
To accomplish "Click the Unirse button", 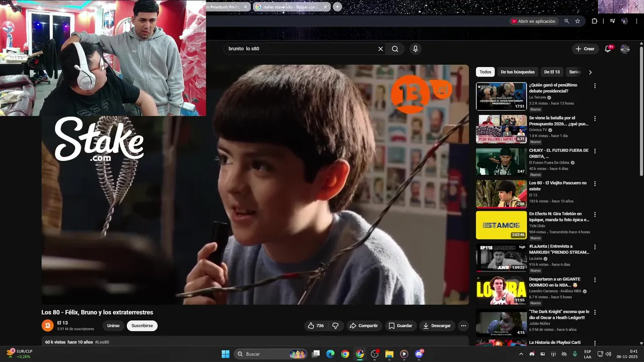I will tap(113, 326).
